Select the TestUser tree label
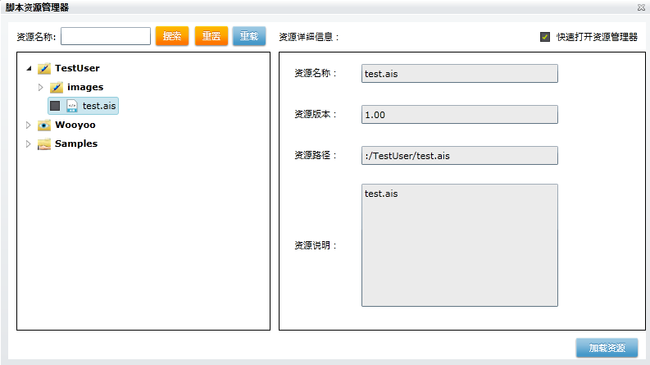 (77, 68)
